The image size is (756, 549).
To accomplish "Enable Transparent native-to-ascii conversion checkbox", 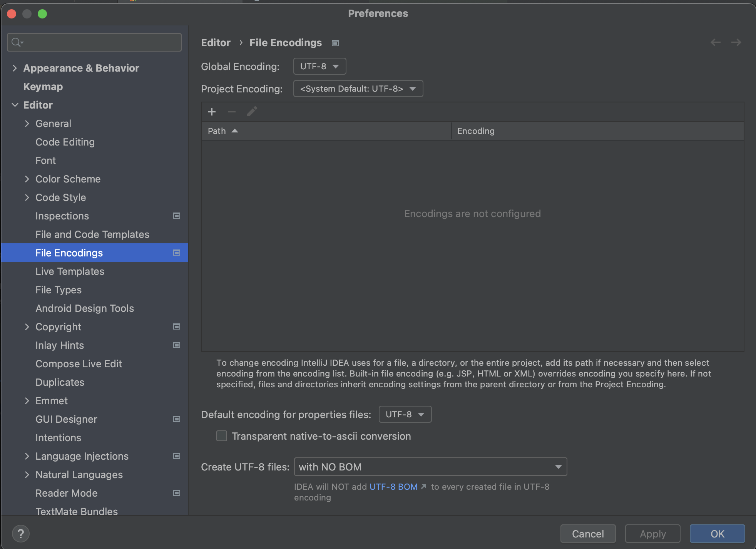I will 222,436.
